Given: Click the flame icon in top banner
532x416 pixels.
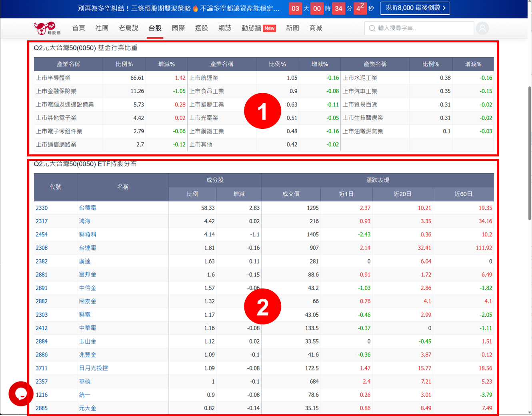Looking at the screenshot, I should click(195, 8).
